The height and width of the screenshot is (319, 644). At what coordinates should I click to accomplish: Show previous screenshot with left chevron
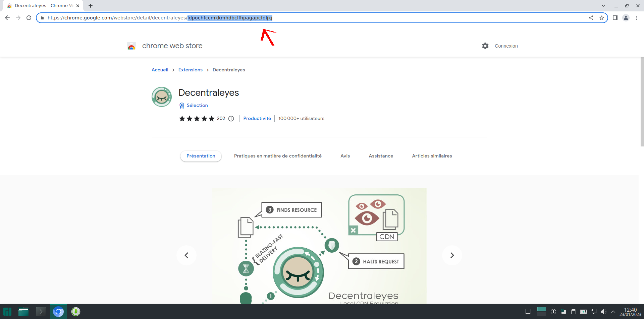pos(186,255)
